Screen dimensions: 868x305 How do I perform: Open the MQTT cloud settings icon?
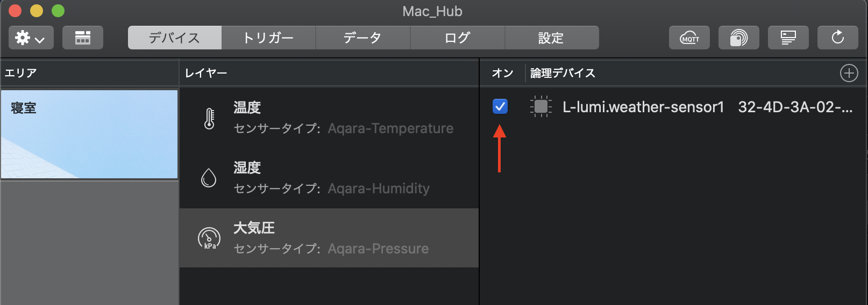(x=689, y=38)
